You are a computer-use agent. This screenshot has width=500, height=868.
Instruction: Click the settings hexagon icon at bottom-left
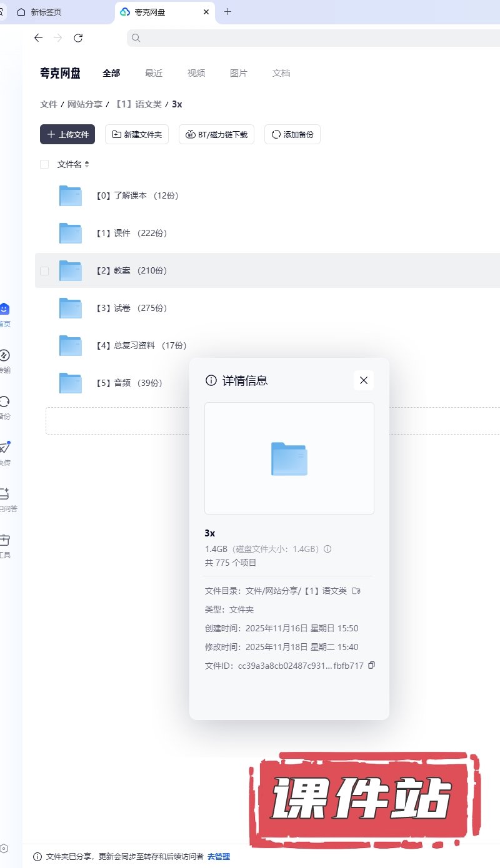tap(4, 849)
